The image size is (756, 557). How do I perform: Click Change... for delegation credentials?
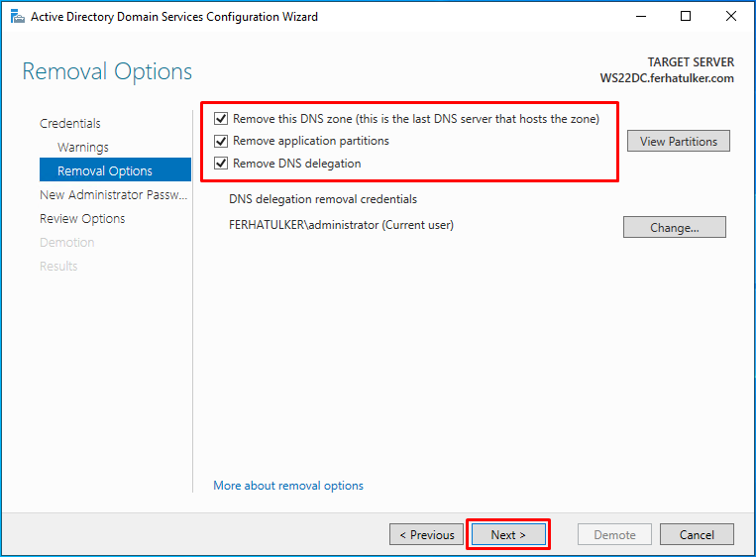(x=674, y=227)
